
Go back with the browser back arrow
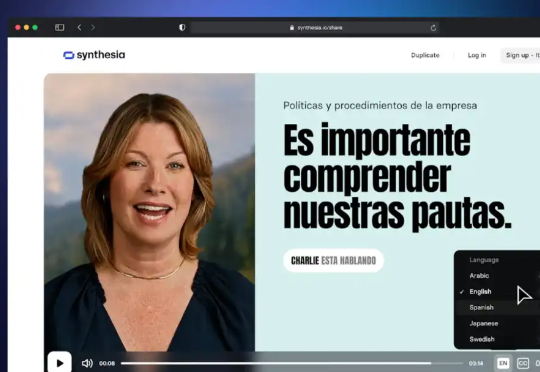tap(80, 28)
